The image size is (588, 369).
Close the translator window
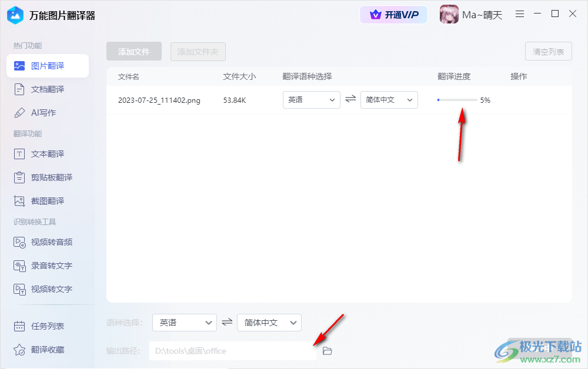[x=573, y=14]
